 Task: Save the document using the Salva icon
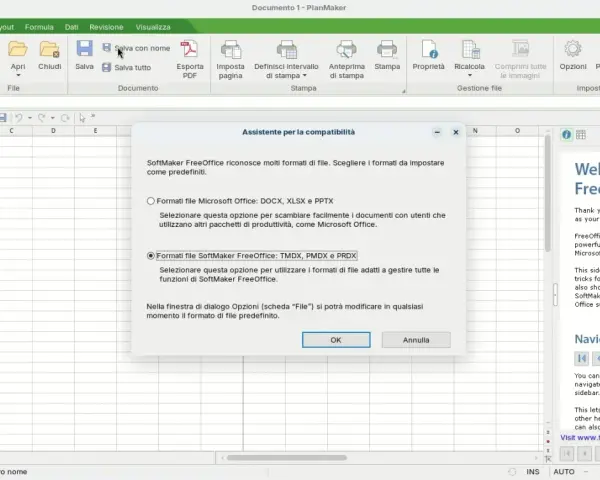[84, 49]
